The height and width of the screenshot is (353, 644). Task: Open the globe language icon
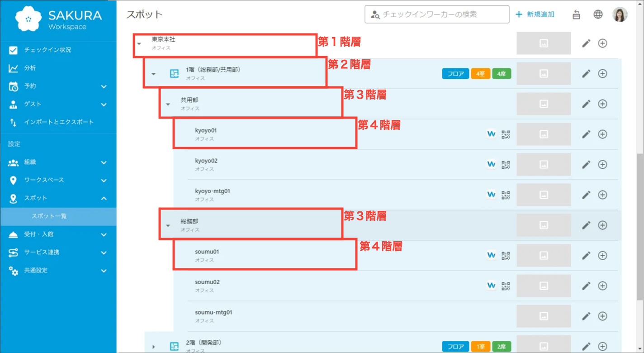coord(598,14)
